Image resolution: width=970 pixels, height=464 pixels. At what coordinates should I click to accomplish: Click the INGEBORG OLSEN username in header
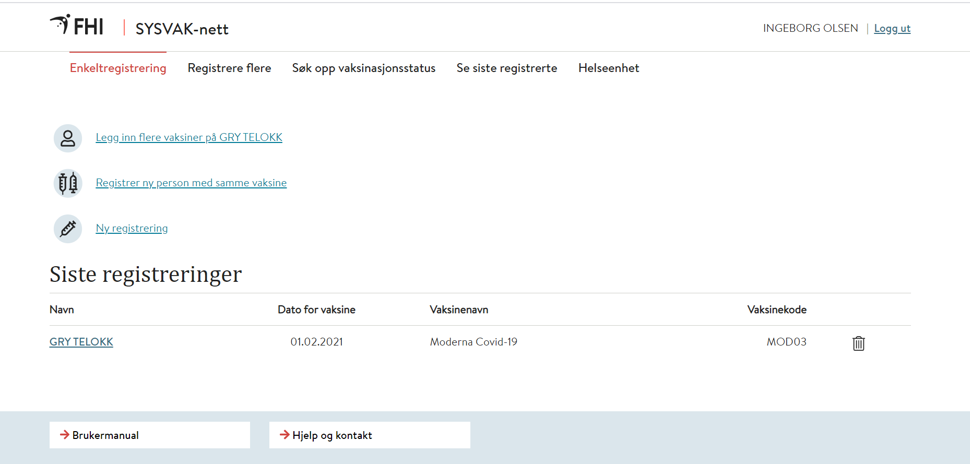coord(810,28)
